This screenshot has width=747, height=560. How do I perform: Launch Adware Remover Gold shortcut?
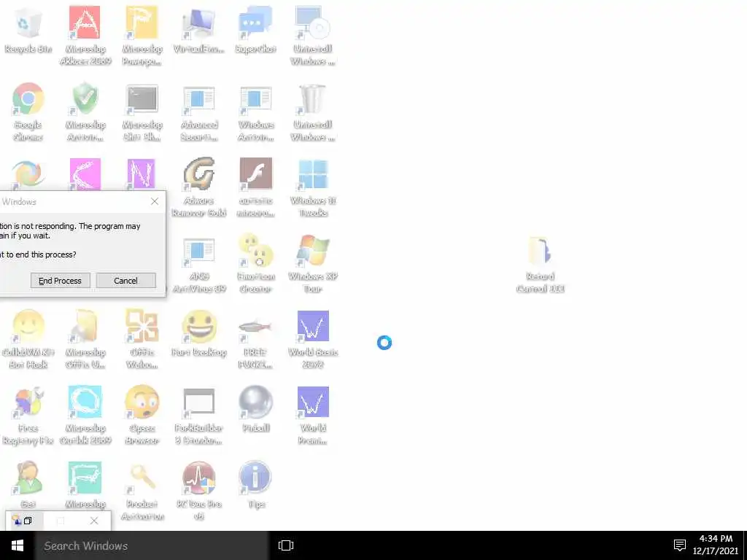click(x=198, y=187)
